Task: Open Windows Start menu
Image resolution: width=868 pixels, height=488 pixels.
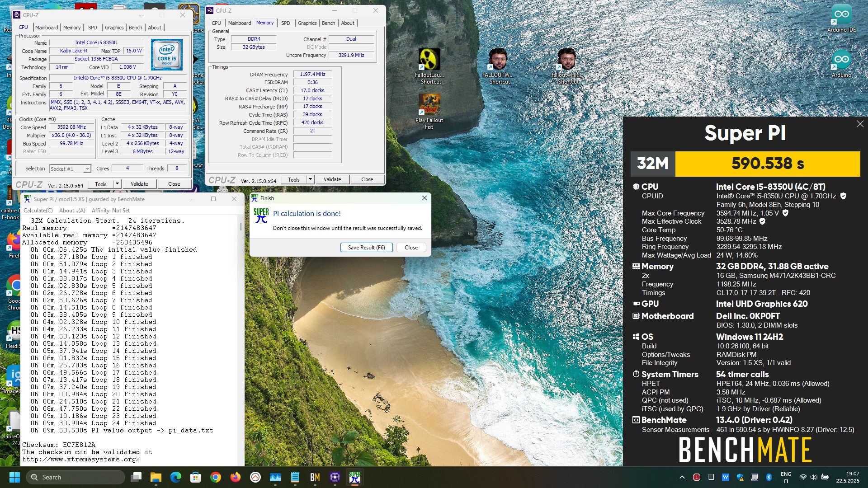Action: click(14, 477)
